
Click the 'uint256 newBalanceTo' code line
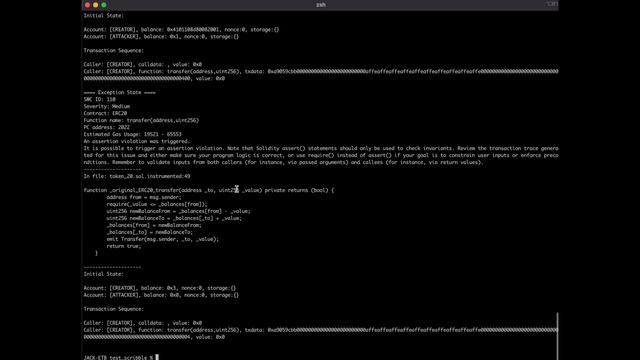[x=174, y=218]
